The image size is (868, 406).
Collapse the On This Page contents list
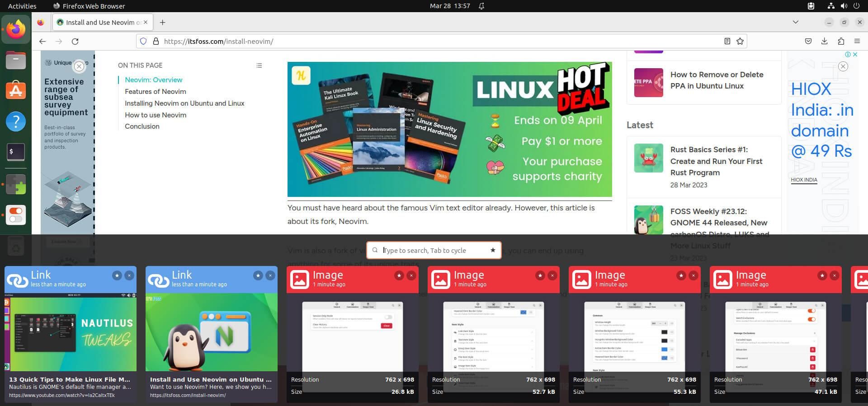click(x=259, y=65)
